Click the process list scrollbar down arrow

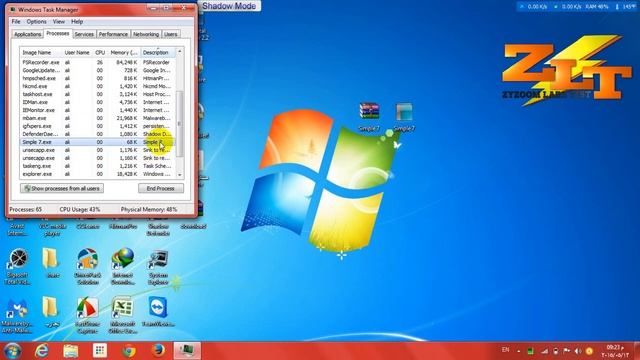tap(180, 175)
